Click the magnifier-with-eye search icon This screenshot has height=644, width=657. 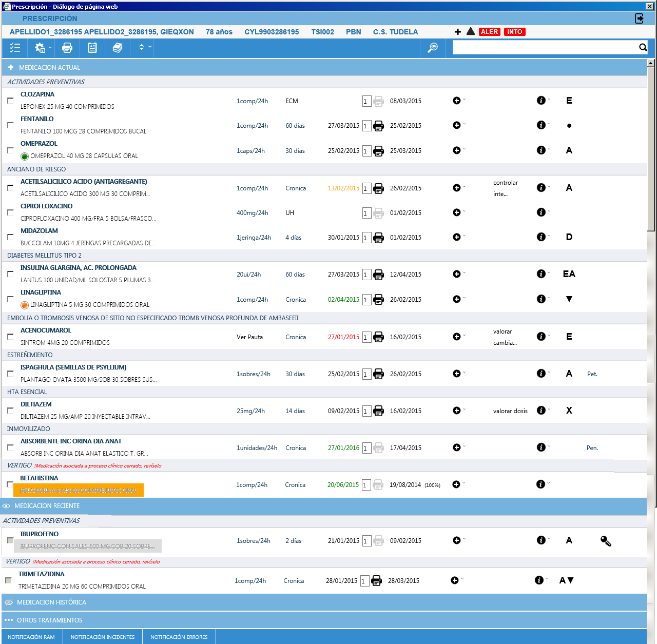[433, 48]
